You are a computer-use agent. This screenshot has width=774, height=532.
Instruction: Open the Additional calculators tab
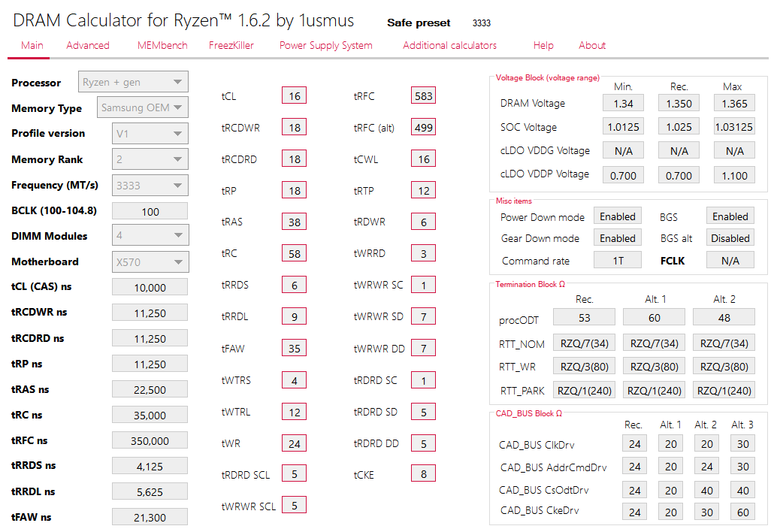point(449,45)
